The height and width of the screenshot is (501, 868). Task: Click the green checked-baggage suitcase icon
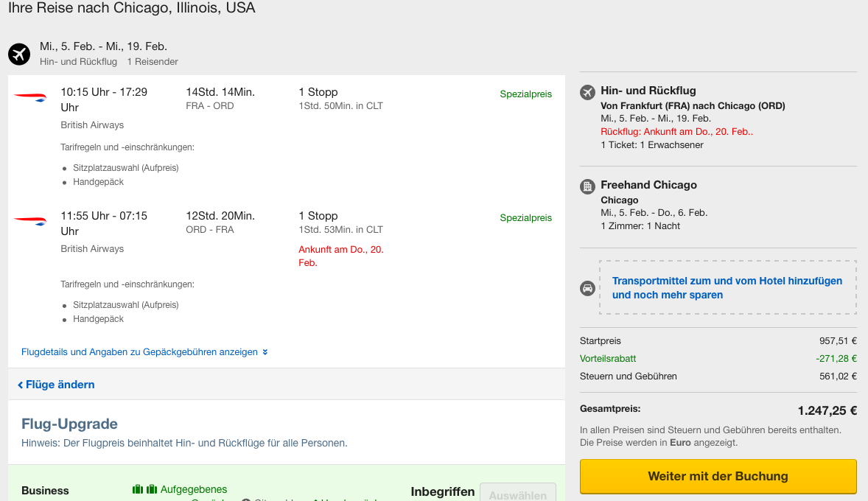144,489
